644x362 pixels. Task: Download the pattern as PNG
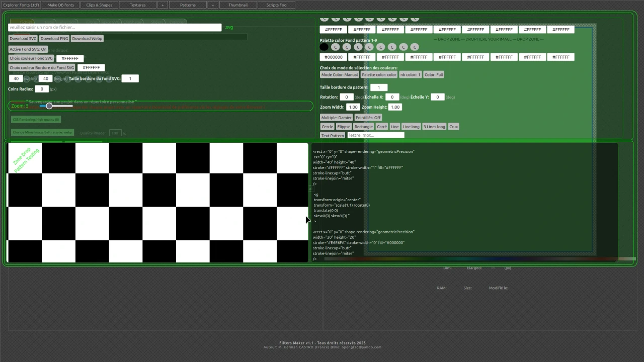54,38
